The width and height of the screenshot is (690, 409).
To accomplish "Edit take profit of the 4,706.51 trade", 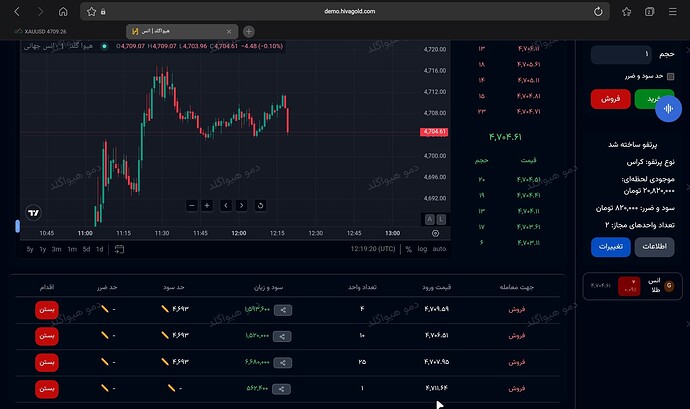I will tap(165, 335).
